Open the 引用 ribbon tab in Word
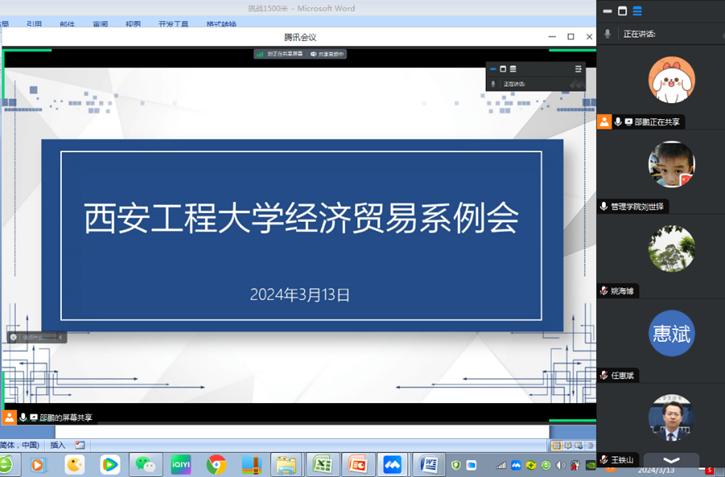 [34, 23]
